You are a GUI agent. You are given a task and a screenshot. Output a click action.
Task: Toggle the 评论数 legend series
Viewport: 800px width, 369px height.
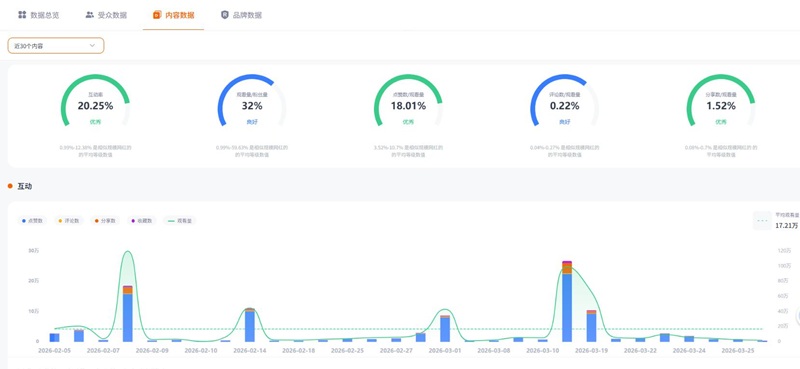(69, 221)
